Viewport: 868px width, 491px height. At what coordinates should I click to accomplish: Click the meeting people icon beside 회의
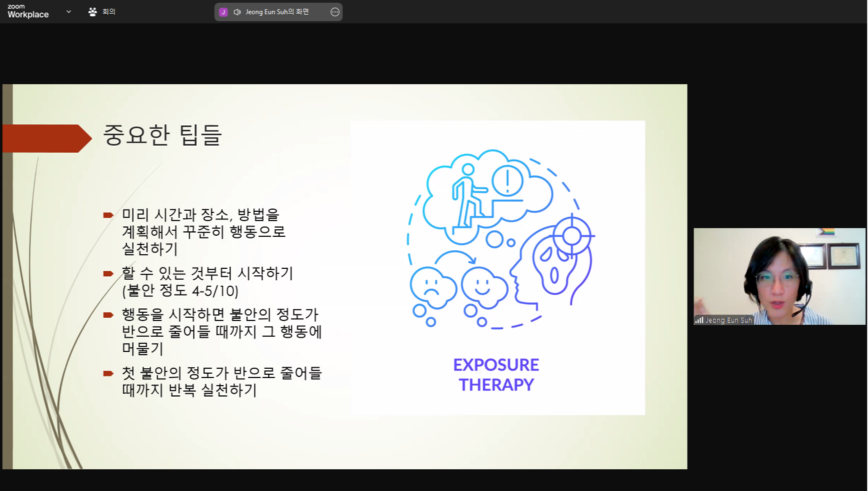pyautogui.click(x=92, y=11)
